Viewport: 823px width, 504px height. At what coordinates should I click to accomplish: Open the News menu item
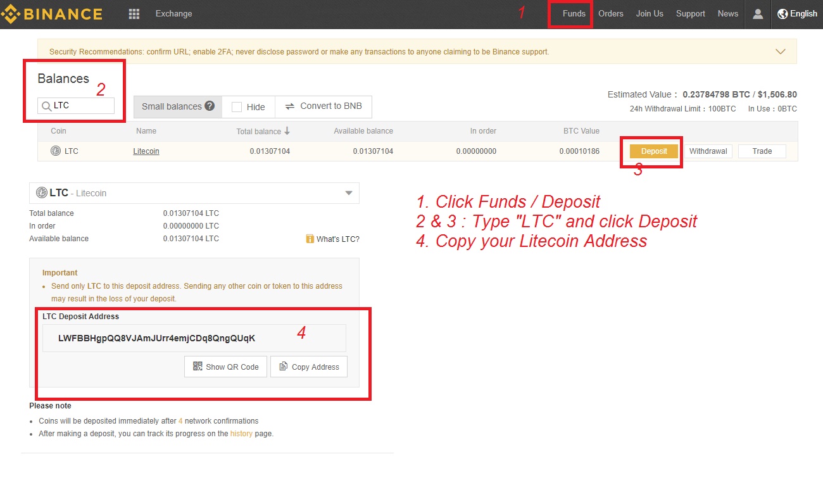728,13
